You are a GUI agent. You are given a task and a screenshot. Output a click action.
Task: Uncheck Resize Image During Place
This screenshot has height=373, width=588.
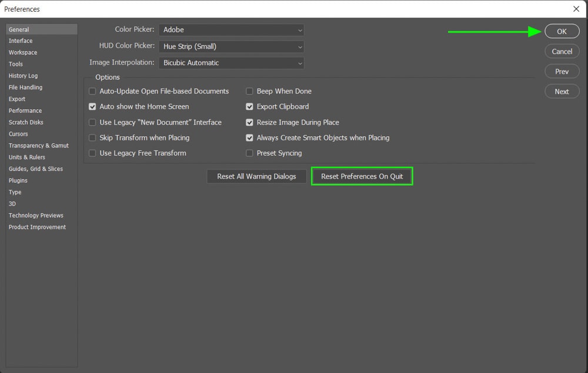coord(249,122)
